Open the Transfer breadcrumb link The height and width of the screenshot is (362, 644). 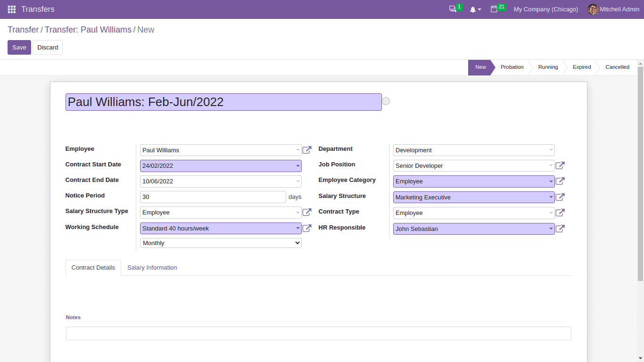(23, 29)
